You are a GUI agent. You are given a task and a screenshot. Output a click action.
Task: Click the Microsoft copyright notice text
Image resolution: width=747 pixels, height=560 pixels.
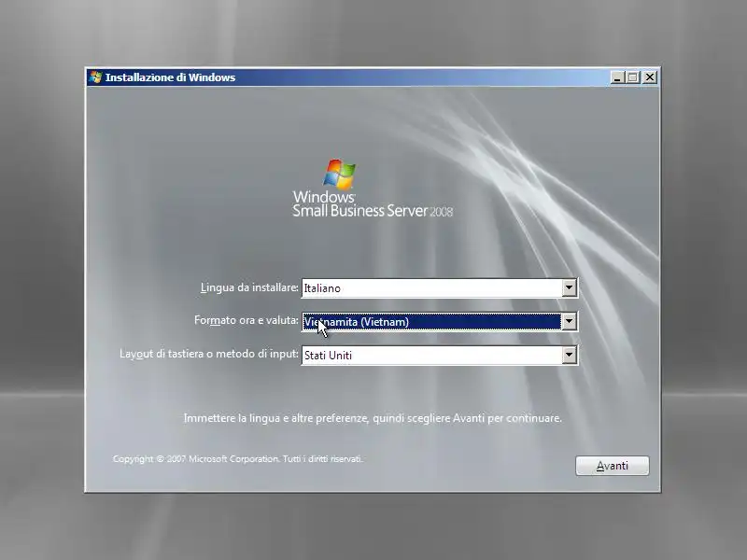coord(238,459)
